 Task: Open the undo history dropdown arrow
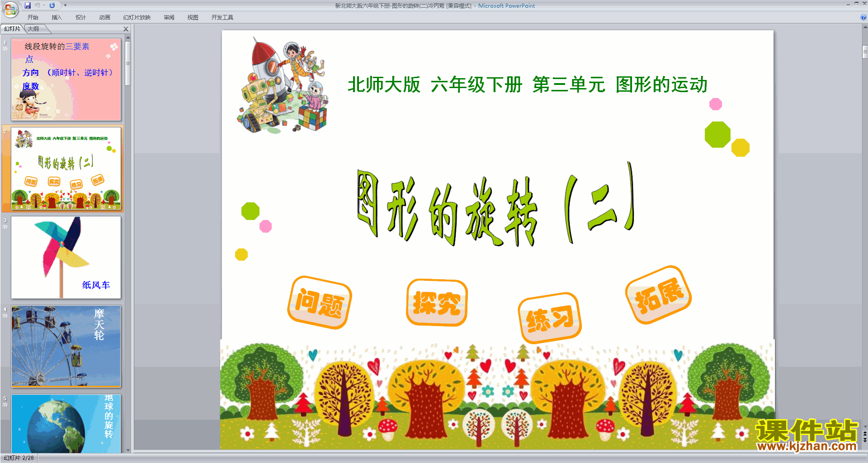coord(44,5)
